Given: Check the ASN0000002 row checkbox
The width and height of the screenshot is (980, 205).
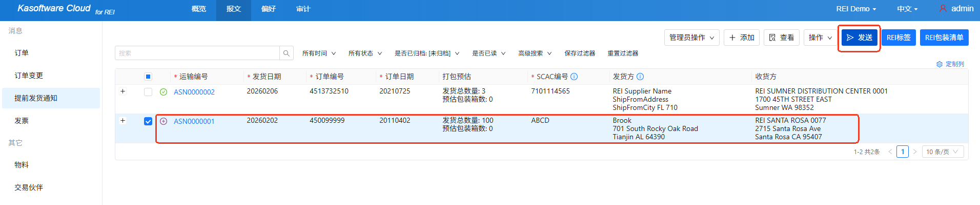Looking at the screenshot, I should point(148,92).
